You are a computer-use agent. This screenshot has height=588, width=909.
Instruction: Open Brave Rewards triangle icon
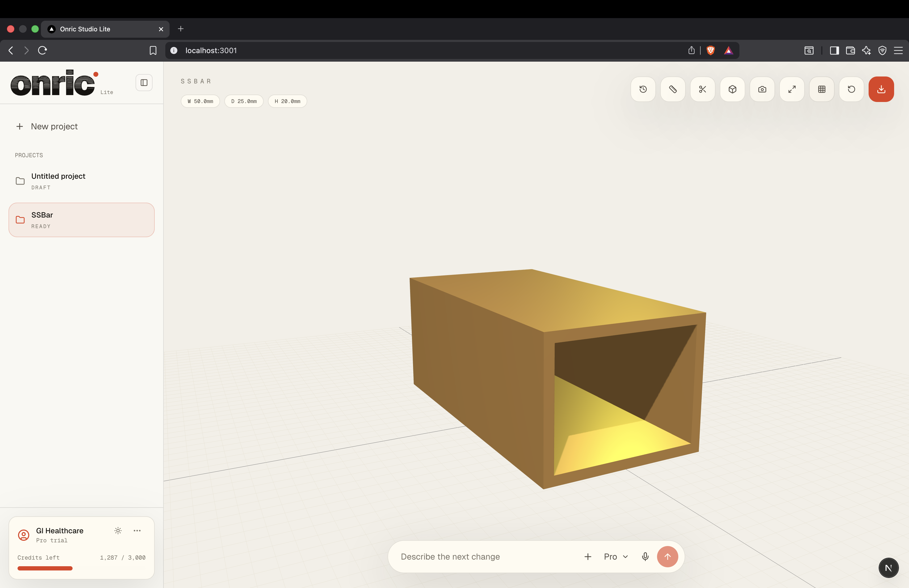coord(729,50)
